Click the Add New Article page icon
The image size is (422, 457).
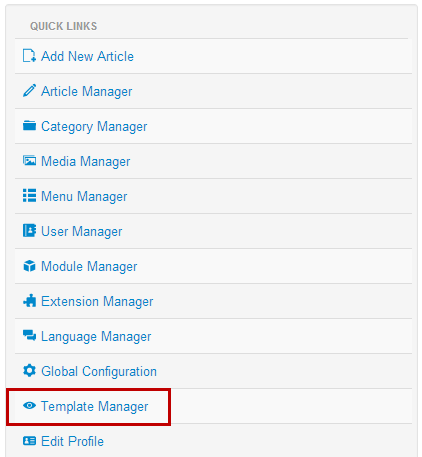click(29, 56)
